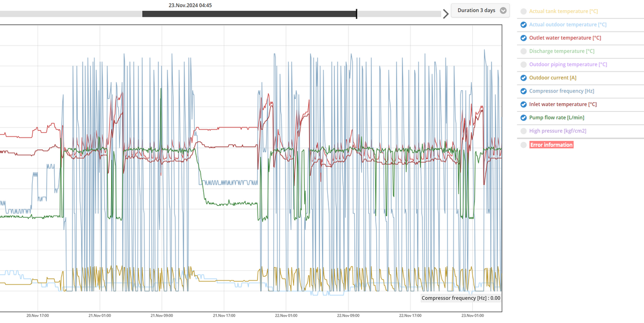644x323 pixels.
Task: Toggle Compressor frequency checkbox off
Action: pos(523,91)
